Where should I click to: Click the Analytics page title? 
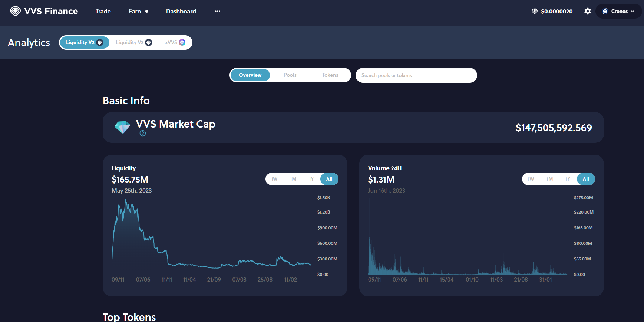[29, 42]
